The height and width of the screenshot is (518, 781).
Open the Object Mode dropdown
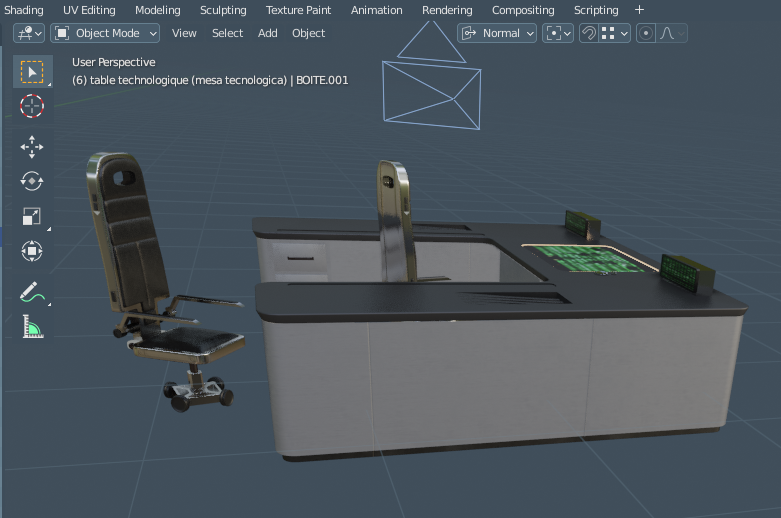[105, 33]
